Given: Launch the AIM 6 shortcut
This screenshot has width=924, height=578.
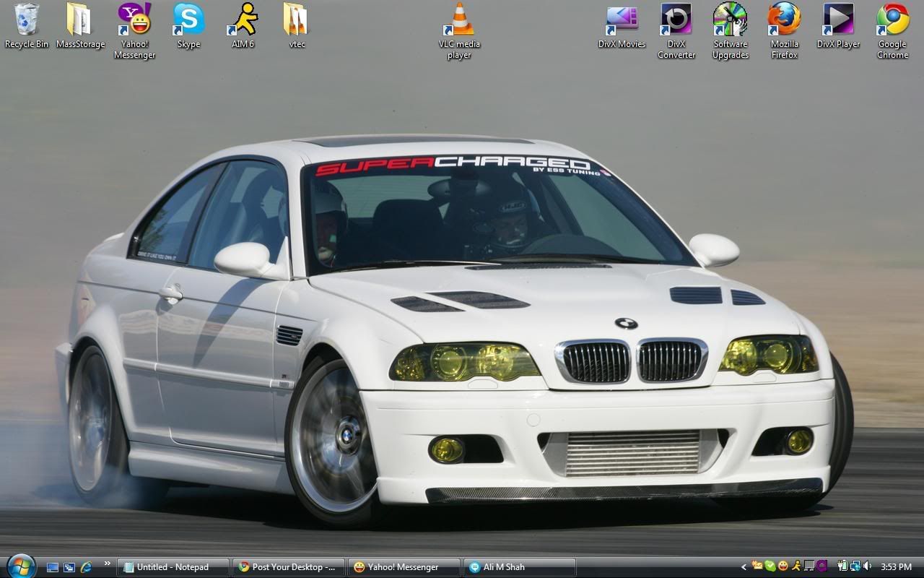Looking at the screenshot, I should pyautogui.click(x=243, y=26).
